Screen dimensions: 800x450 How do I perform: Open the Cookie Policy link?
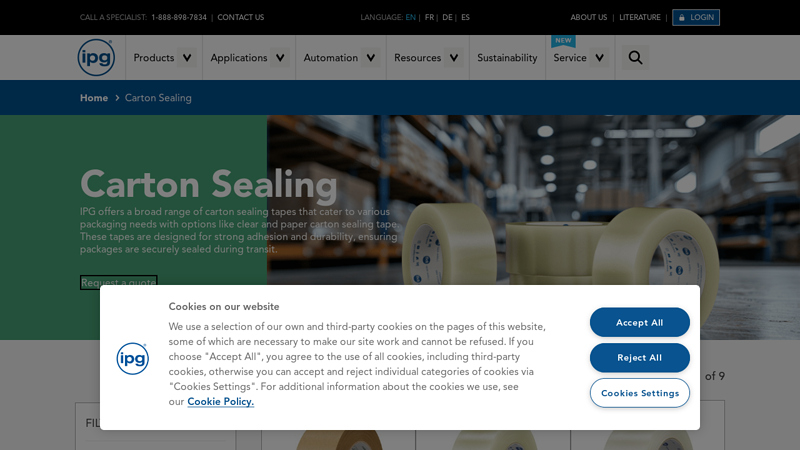[x=220, y=401]
